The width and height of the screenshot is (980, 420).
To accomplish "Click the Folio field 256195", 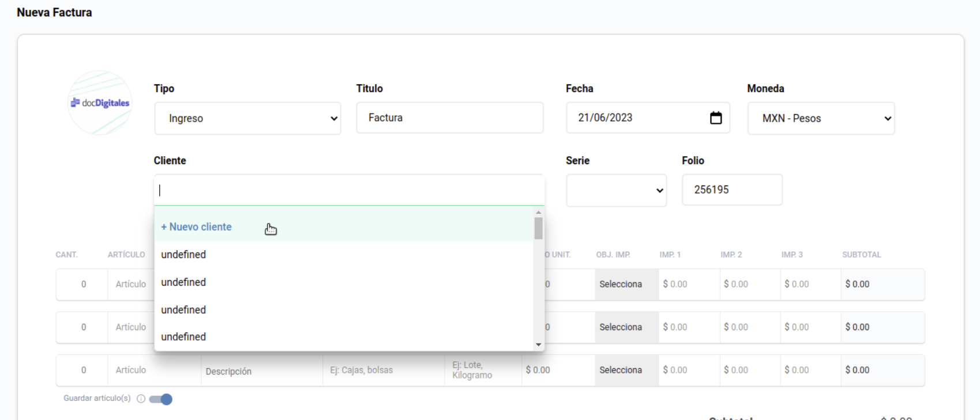I will (x=732, y=190).
